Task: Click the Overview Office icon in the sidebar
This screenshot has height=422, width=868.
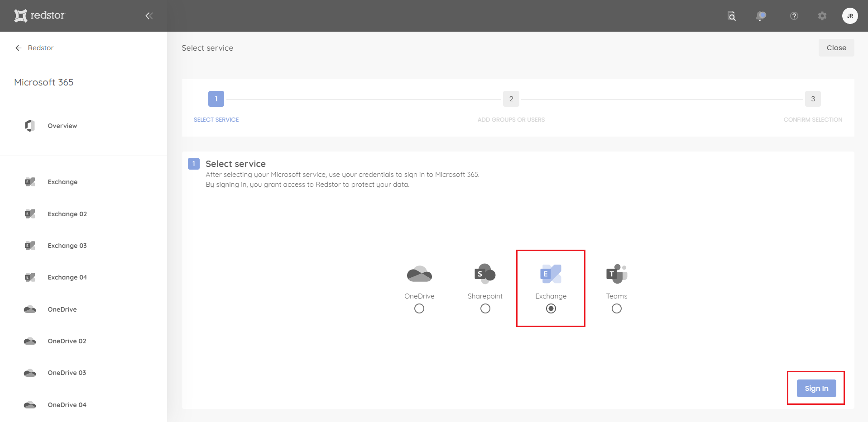Action: click(30, 126)
